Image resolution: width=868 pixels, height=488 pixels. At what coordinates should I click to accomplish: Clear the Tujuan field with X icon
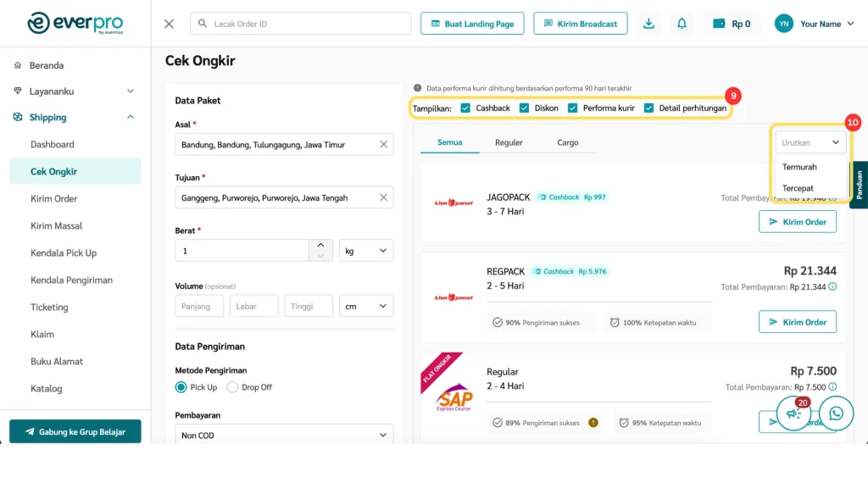pos(383,198)
